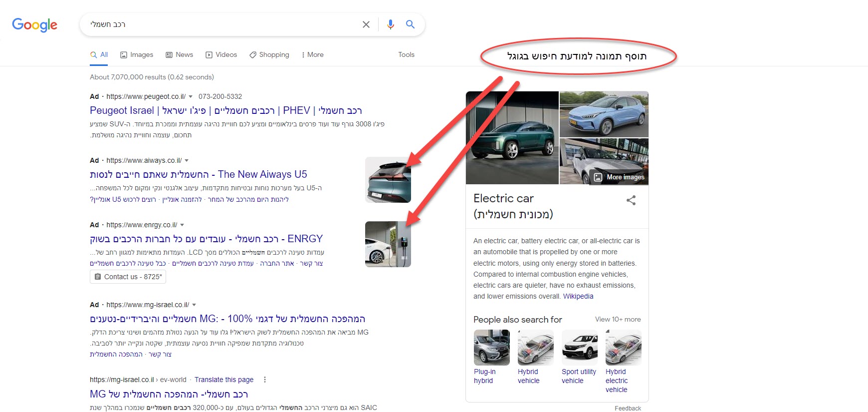Select the All results tab
Viewport: 868px width, 412px height.
99,55
